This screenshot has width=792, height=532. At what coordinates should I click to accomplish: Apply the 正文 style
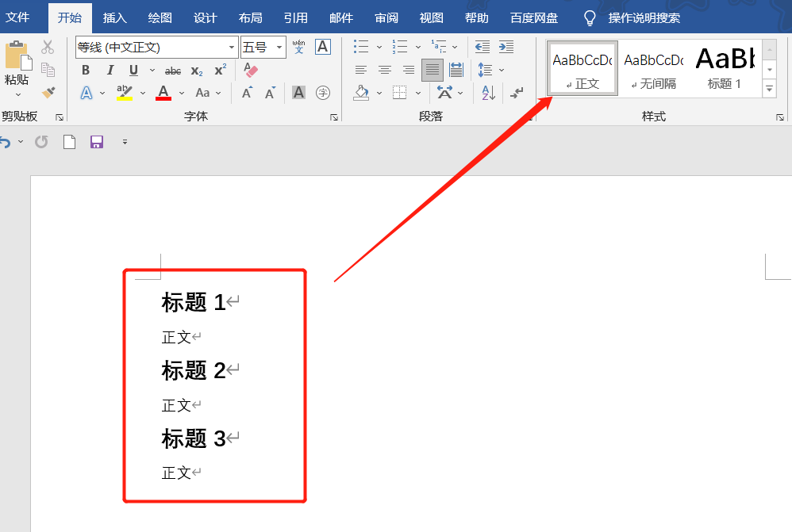582,68
